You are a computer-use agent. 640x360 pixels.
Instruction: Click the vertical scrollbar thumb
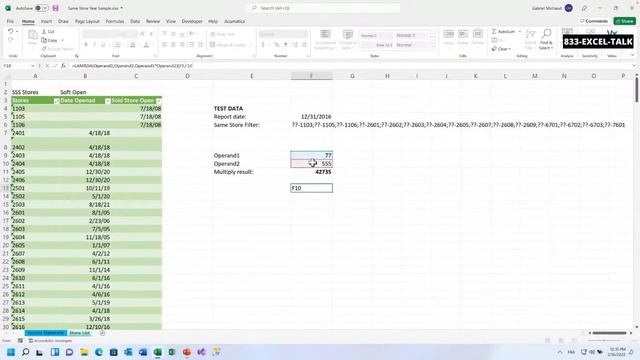[x=636, y=90]
